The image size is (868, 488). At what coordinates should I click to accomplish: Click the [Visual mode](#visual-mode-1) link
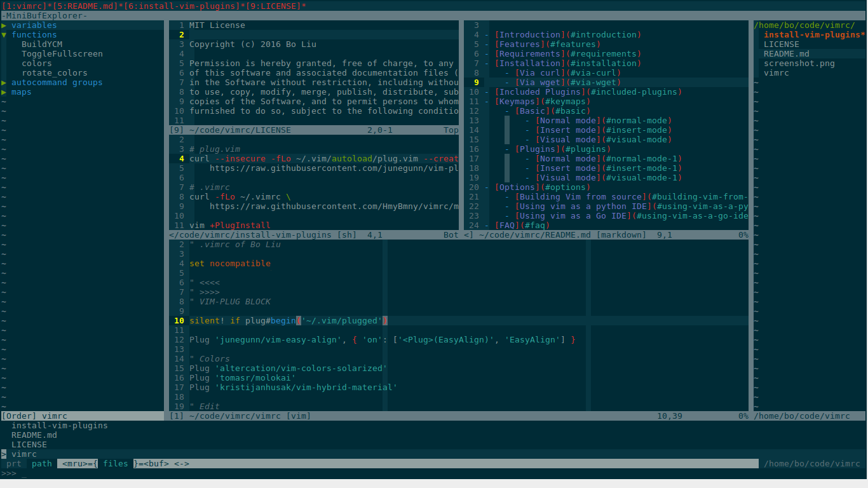tap(609, 178)
